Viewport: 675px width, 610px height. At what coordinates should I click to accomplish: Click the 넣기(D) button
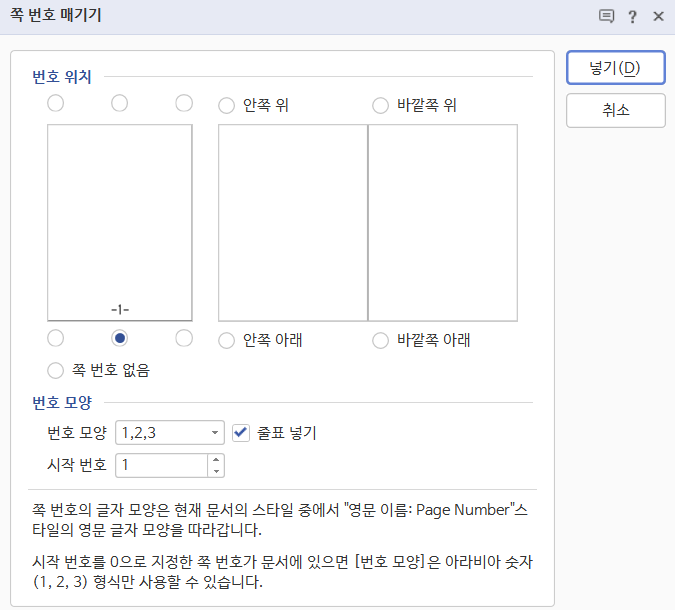click(616, 68)
